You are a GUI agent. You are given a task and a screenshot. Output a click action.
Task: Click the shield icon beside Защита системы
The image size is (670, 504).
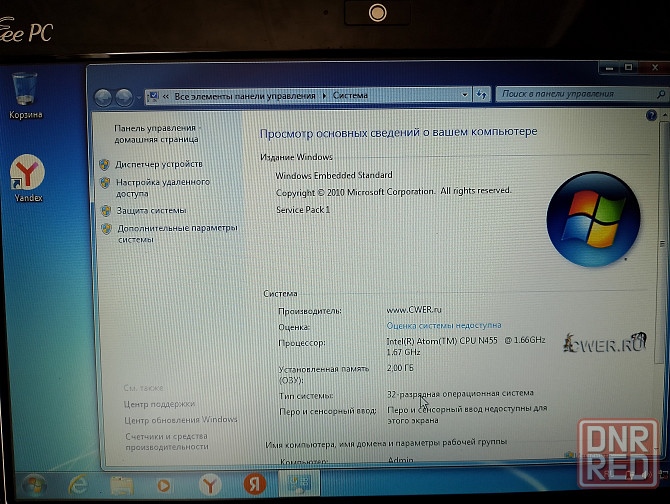[106, 211]
